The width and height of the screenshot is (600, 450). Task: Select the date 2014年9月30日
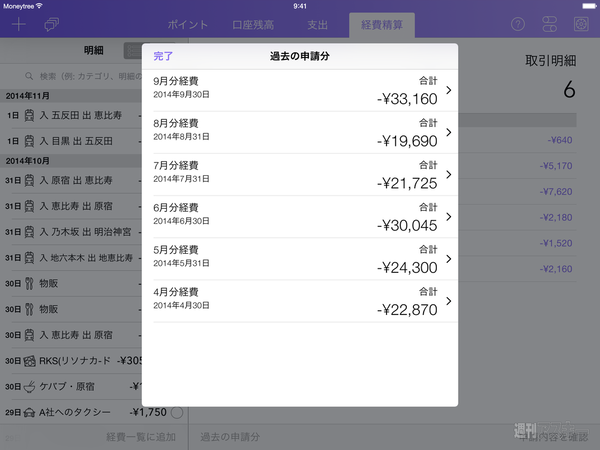tap(181, 95)
